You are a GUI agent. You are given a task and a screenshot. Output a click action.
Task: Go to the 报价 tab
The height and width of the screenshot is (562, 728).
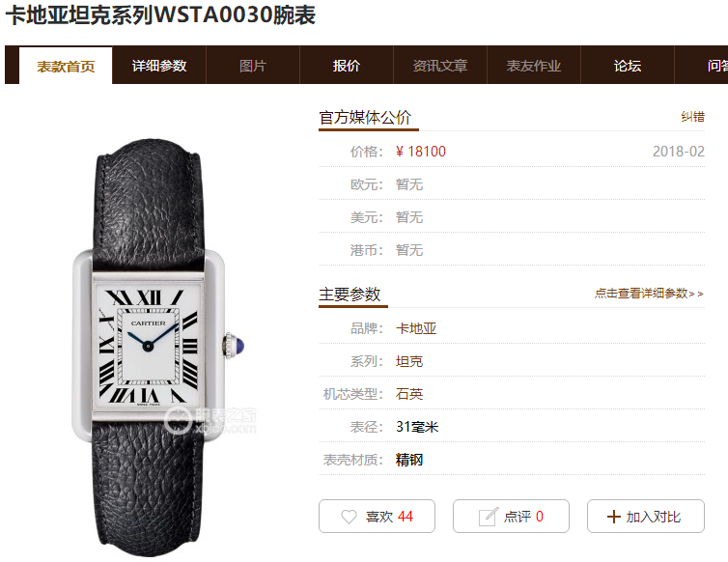347,66
